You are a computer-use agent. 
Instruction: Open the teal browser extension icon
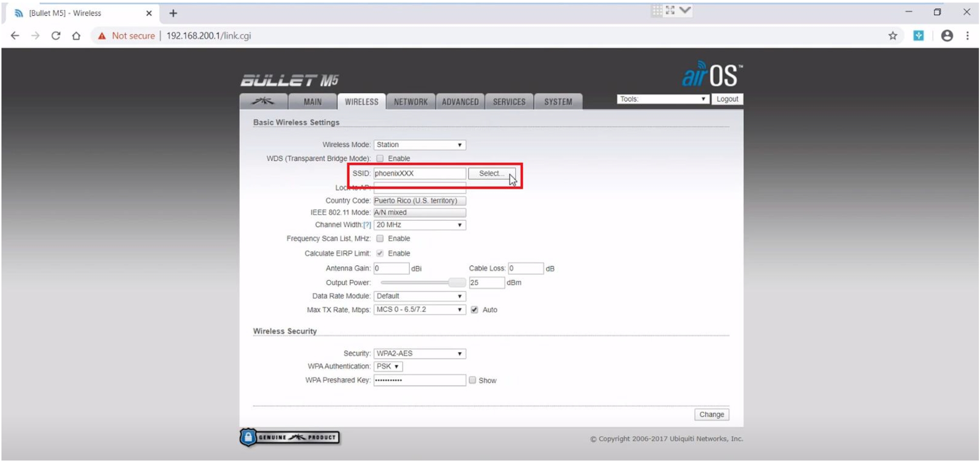(918, 36)
